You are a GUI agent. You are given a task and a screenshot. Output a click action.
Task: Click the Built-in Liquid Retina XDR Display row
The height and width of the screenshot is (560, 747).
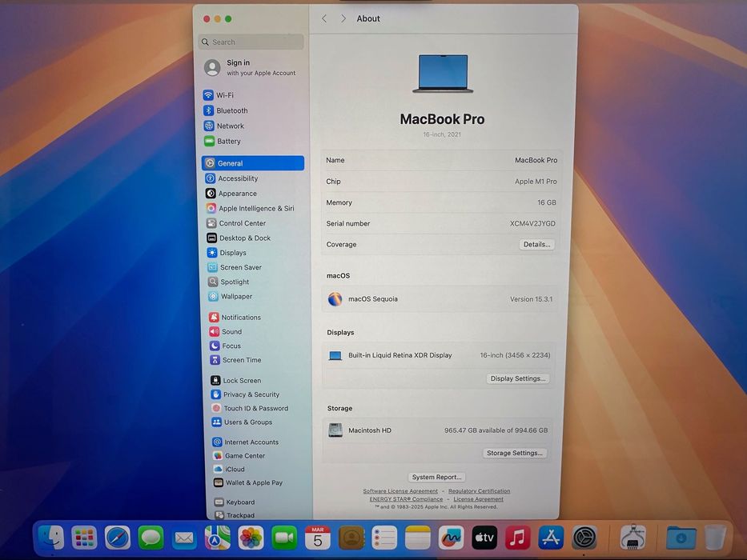click(440, 355)
